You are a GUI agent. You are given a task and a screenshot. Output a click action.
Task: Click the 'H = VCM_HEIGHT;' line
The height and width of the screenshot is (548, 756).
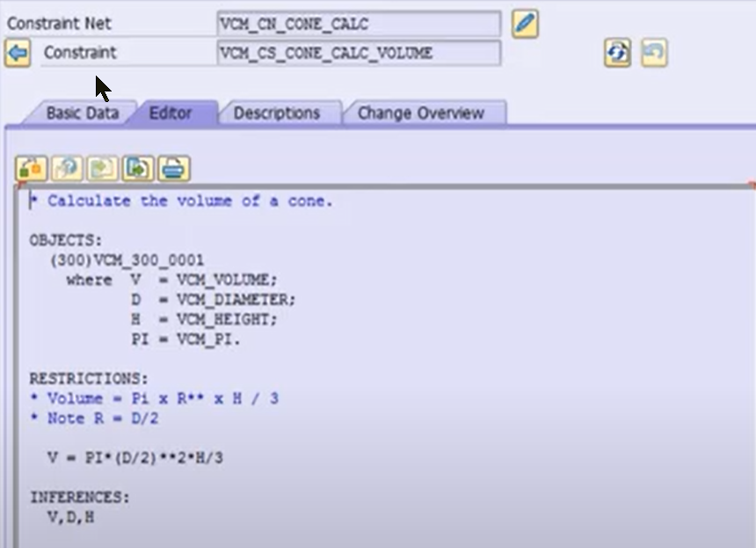(x=203, y=319)
